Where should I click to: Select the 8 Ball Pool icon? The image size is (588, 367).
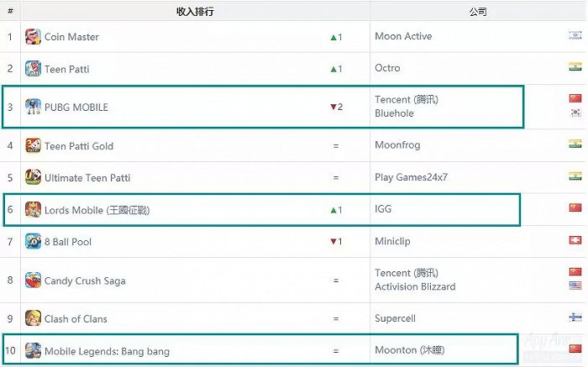click(x=33, y=241)
